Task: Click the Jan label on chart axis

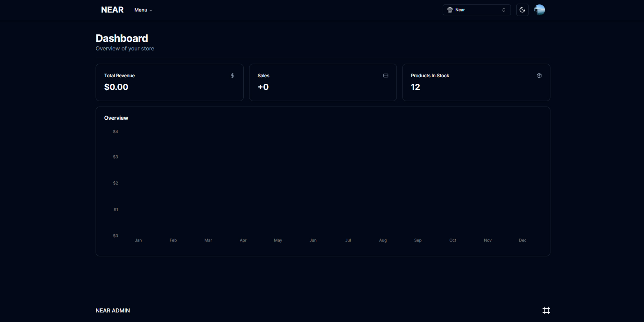Action: tap(138, 240)
